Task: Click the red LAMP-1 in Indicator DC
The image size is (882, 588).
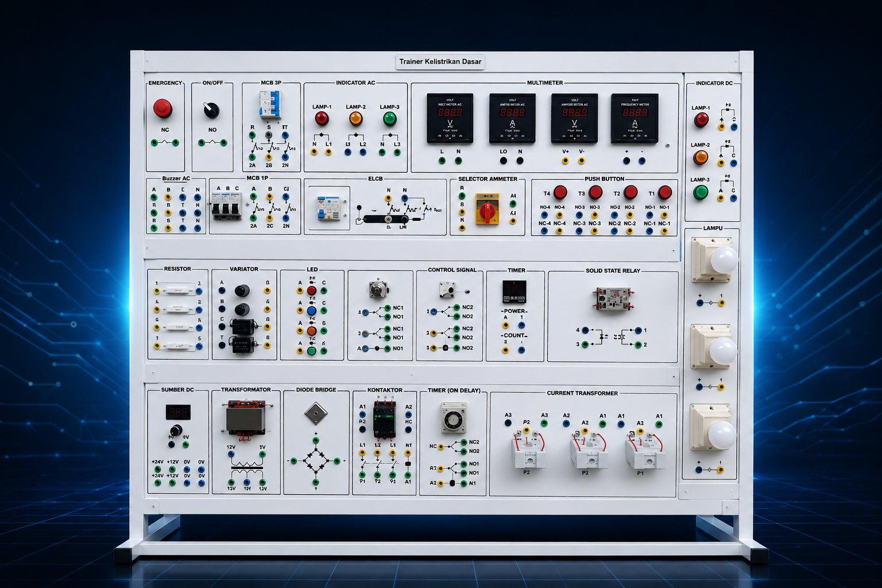Action: 701,119
